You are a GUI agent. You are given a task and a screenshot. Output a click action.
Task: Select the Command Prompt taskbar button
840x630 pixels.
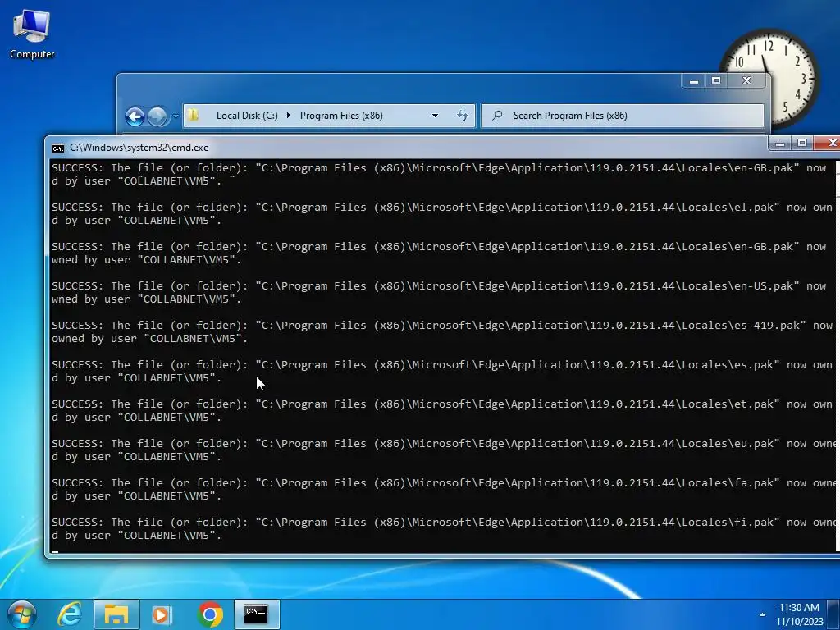(256, 614)
